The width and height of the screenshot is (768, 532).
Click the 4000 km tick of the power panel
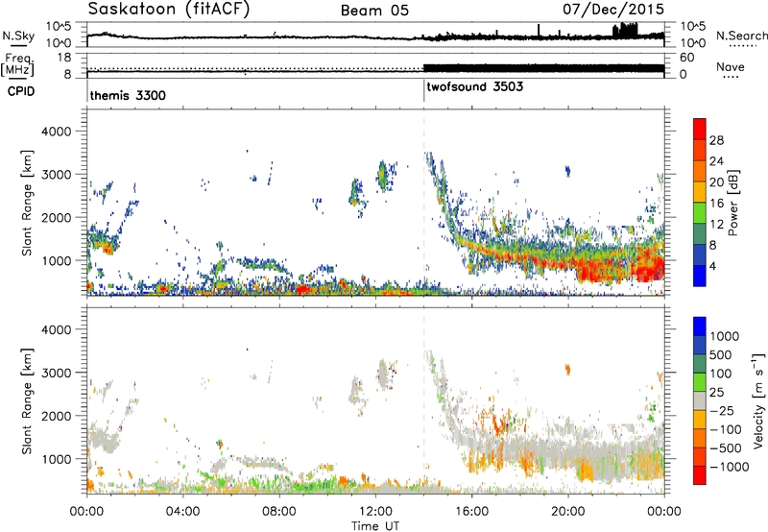(x=56, y=132)
